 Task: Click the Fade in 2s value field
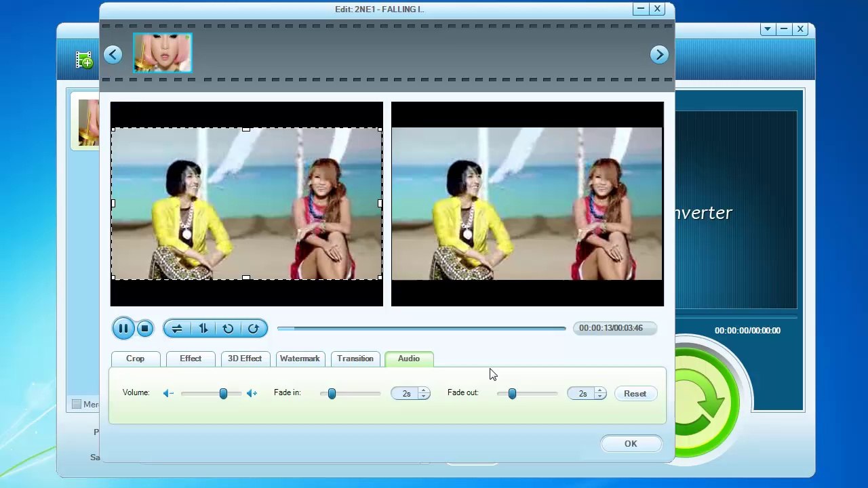(406, 394)
